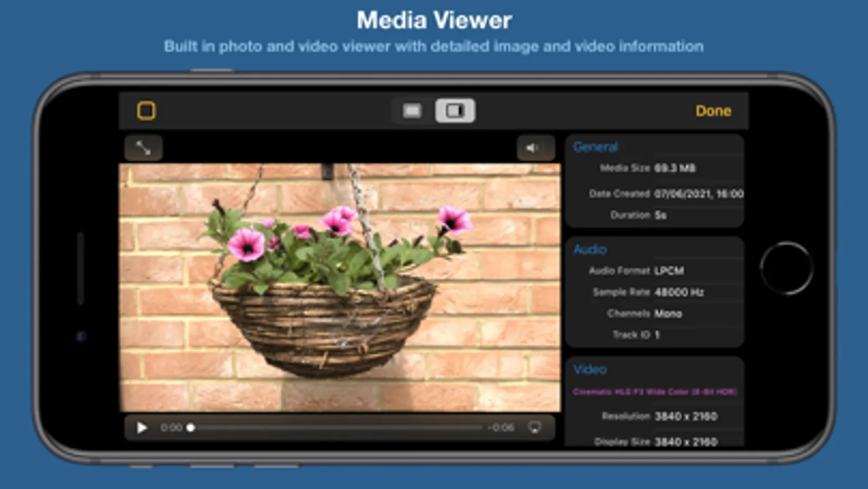This screenshot has height=489, width=868.
Task: Select the split view with info panel
Action: [x=455, y=111]
